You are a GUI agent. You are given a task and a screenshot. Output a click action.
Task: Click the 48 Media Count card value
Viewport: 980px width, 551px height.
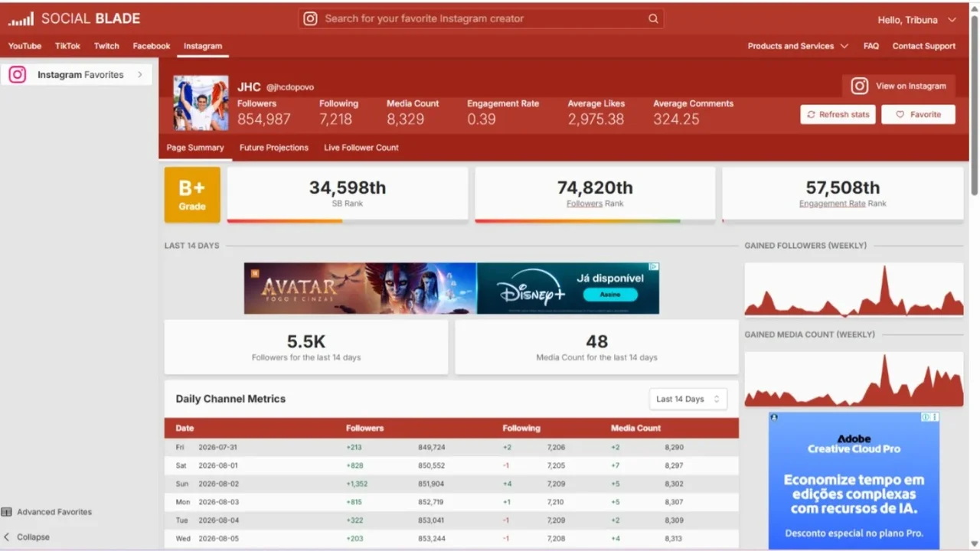click(x=597, y=341)
